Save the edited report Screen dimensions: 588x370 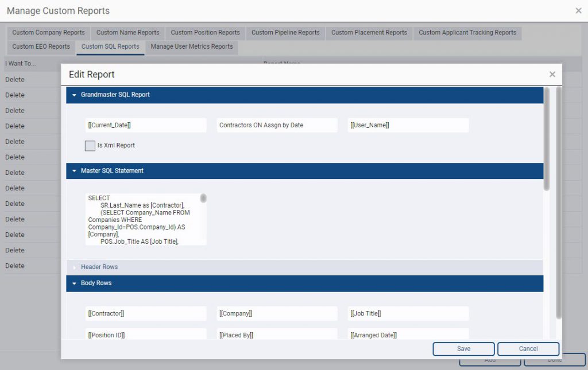463,349
